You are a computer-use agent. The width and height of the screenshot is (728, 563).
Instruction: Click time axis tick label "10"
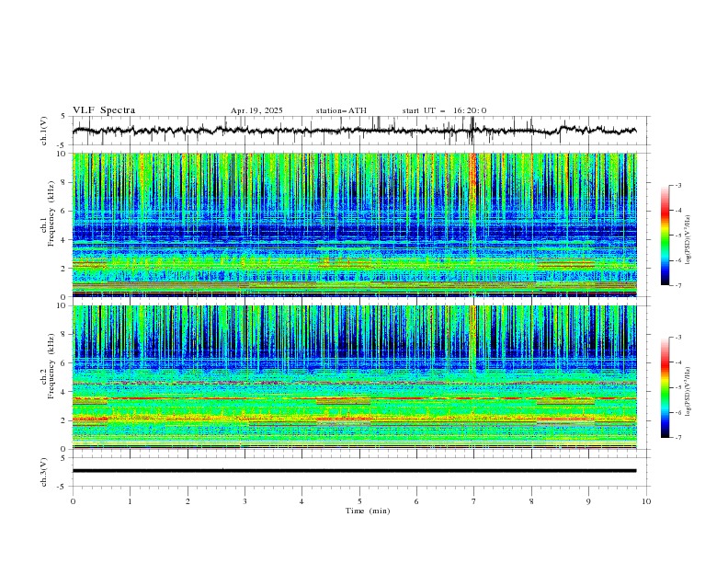pyautogui.click(x=646, y=501)
